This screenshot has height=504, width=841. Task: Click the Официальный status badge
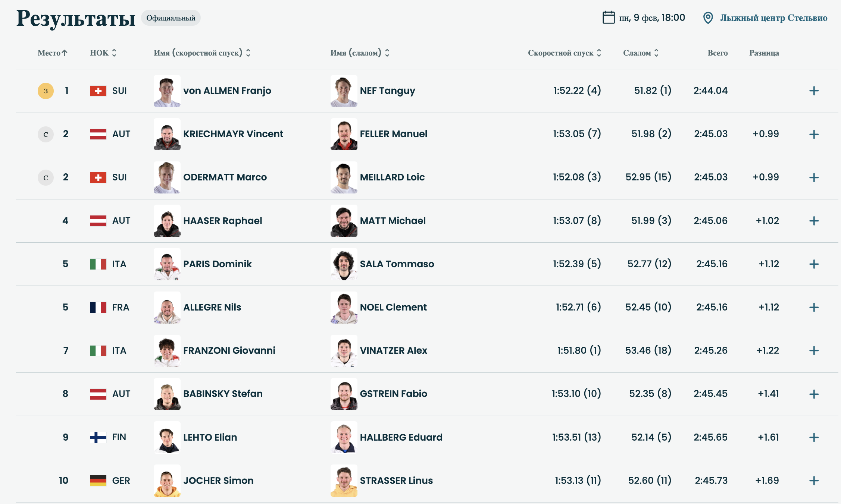point(171,18)
